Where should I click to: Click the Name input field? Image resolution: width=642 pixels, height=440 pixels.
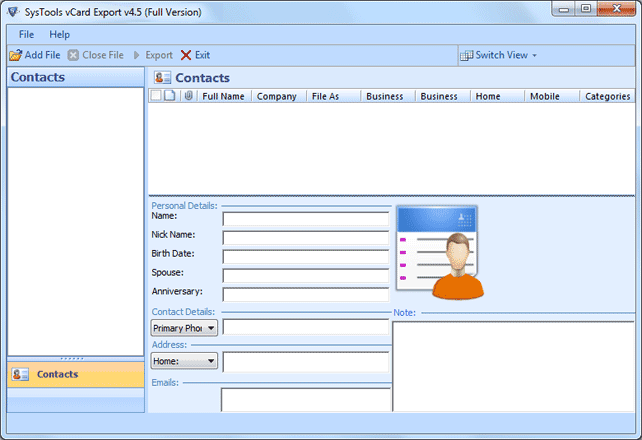pos(305,219)
